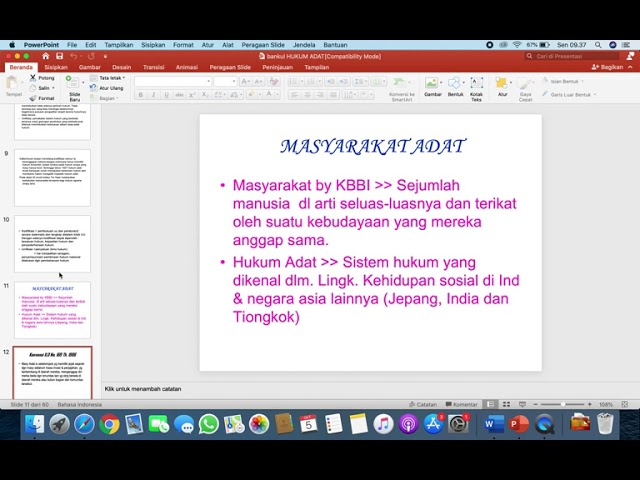Open the text highlight color picker
The width and height of the screenshot is (640, 480).
click(x=253, y=95)
